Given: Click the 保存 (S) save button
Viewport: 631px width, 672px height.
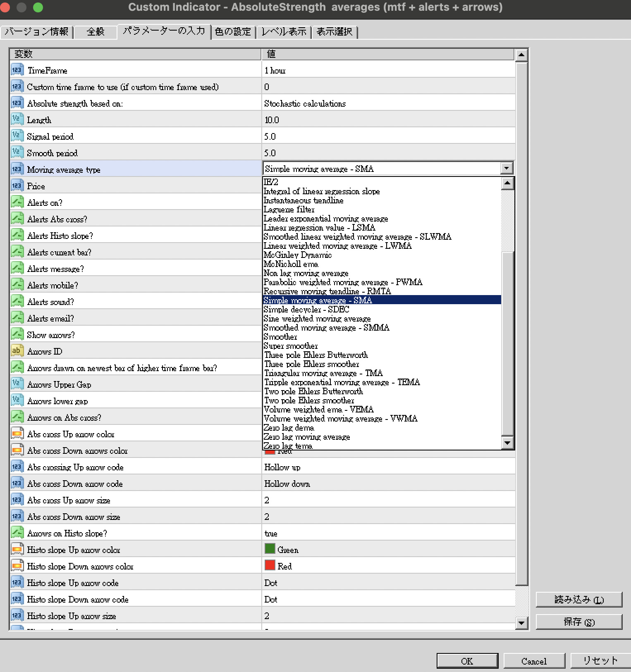Looking at the screenshot, I should click(579, 622).
